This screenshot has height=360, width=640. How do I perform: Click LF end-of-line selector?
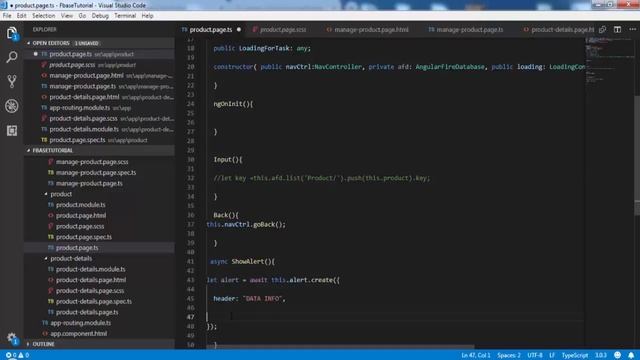point(552,355)
